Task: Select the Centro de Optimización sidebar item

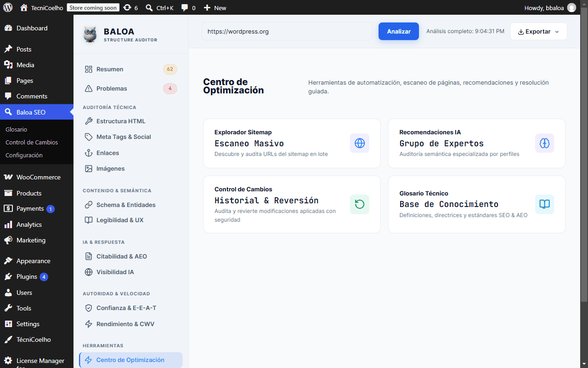Action: 131,360
